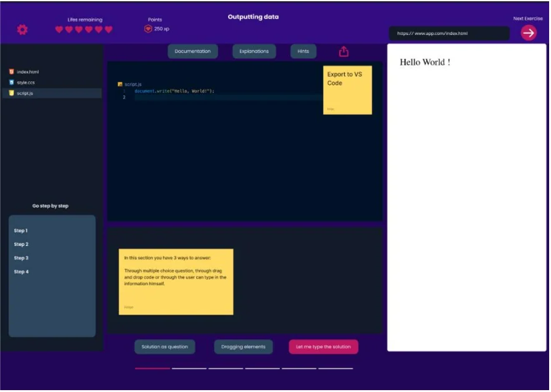This screenshot has height=392, width=551.
Task: Go to next exercise with arrow button
Action: pyautogui.click(x=529, y=33)
